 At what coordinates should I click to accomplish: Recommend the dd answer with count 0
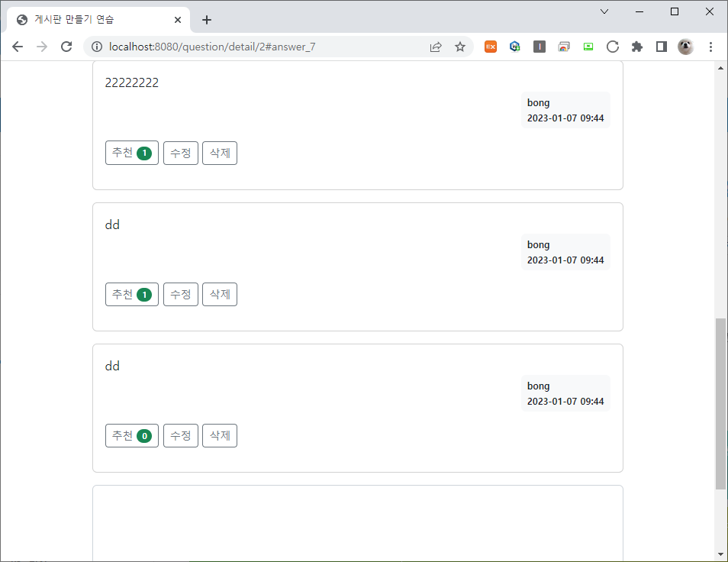click(132, 436)
